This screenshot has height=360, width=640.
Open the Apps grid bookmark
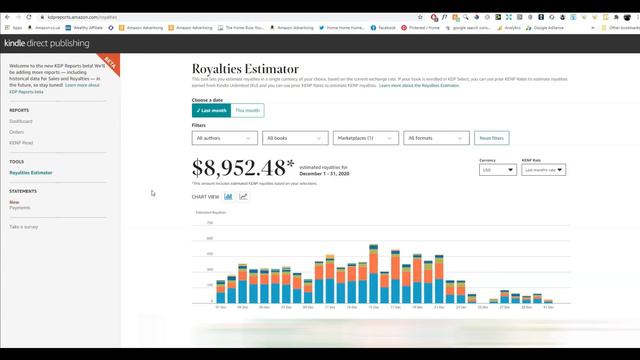coord(13,28)
